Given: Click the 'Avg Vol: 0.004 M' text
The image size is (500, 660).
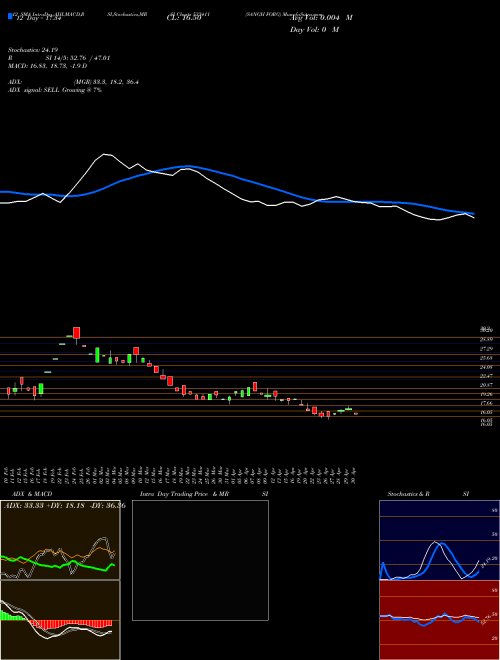Looking at the screenshot, I should tap(321, 18).
